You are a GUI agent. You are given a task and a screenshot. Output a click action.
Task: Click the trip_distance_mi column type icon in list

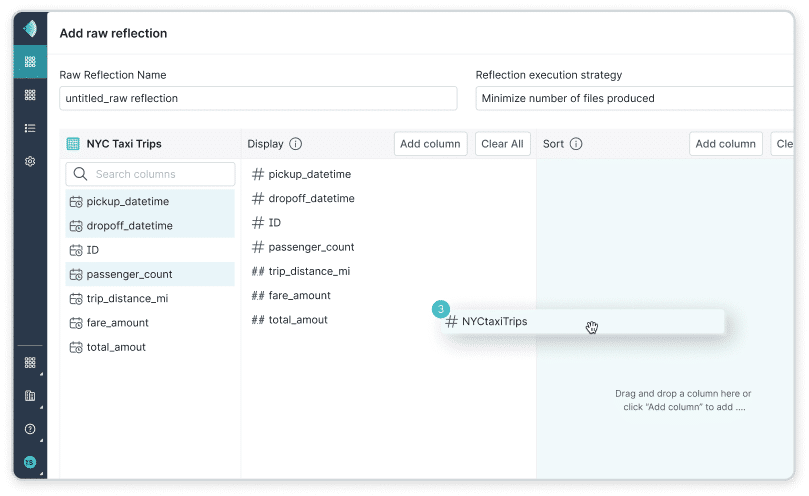click(76, 299)
